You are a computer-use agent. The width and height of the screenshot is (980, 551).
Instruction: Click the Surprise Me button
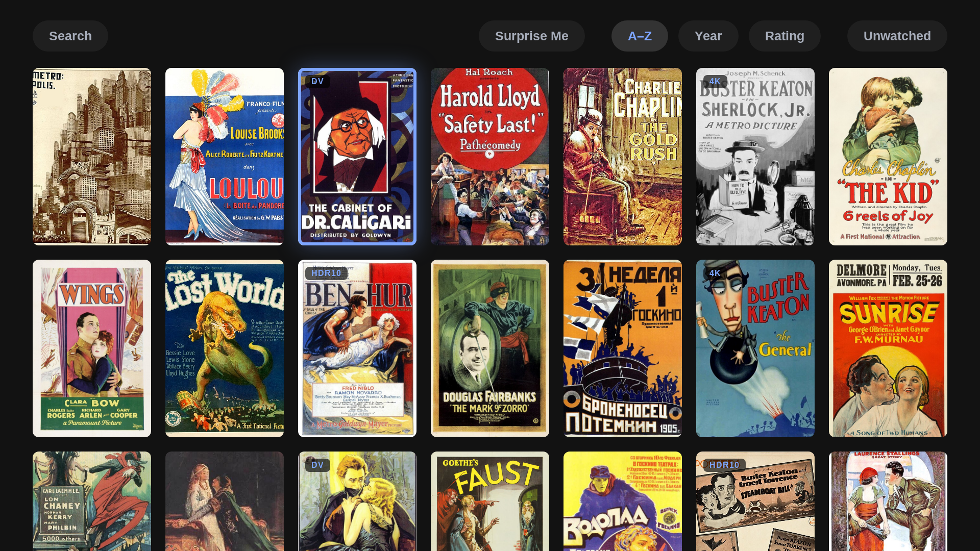coord(531,36)
